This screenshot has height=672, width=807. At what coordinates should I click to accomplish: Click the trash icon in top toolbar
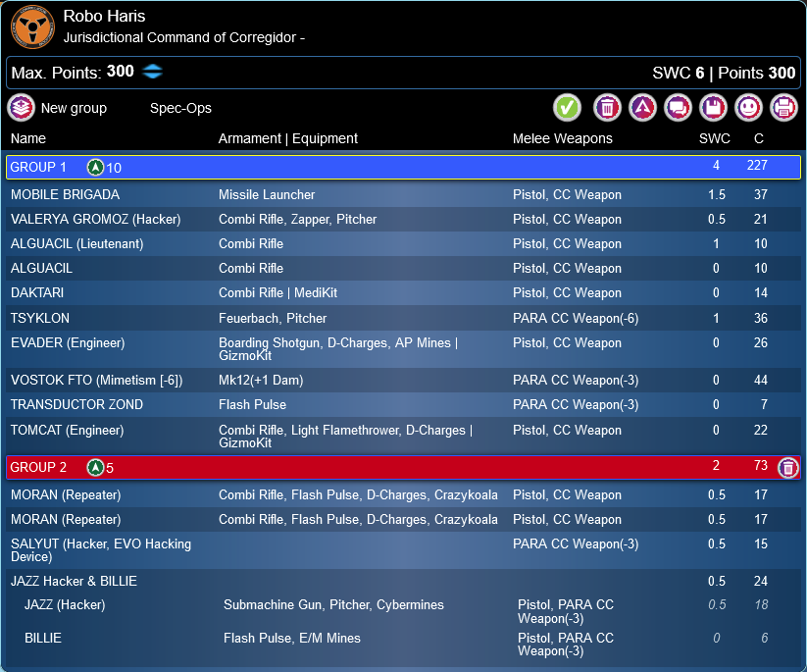[x=607, y=108]
